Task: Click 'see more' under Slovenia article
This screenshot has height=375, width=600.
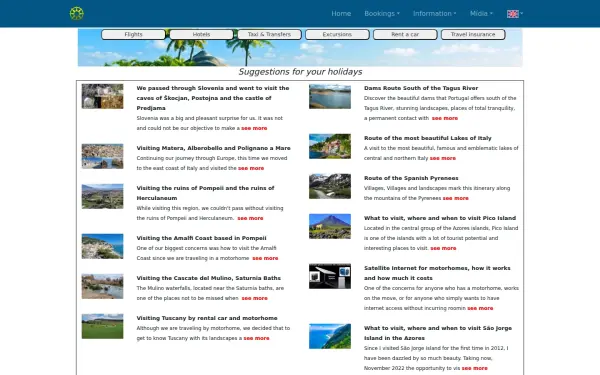Action: click(254, 128)
